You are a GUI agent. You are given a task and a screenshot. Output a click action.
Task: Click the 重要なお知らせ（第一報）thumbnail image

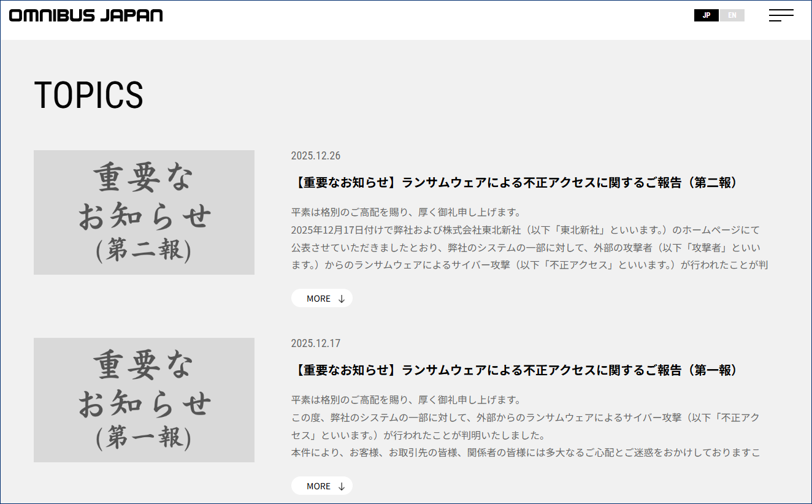(x=144, y=400)
